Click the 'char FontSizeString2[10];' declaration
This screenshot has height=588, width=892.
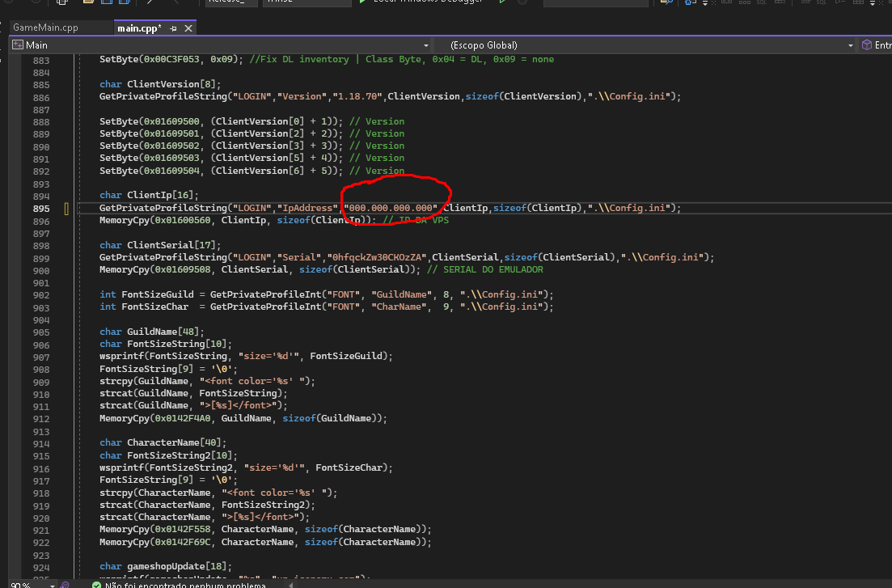[168, 455]
